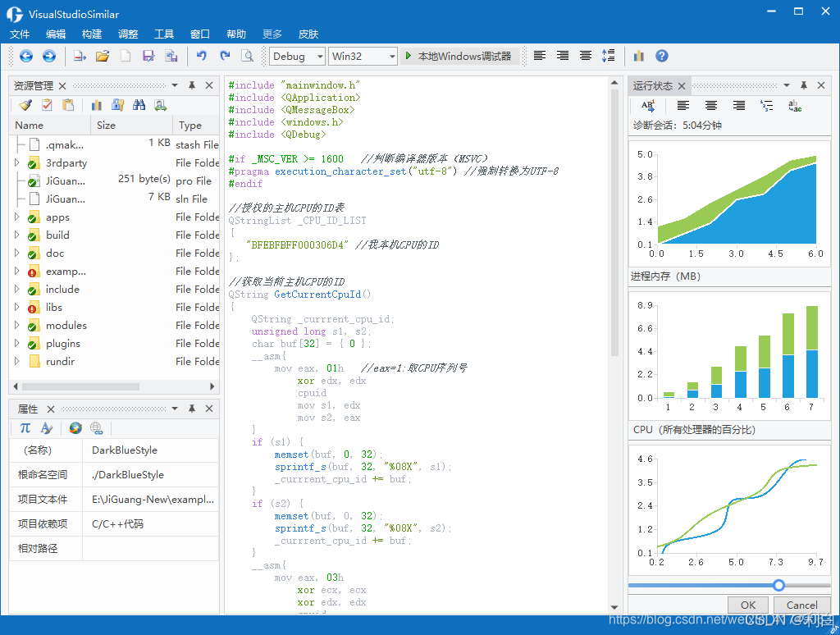Click the undo arrow icon

[x=202, y=56]
